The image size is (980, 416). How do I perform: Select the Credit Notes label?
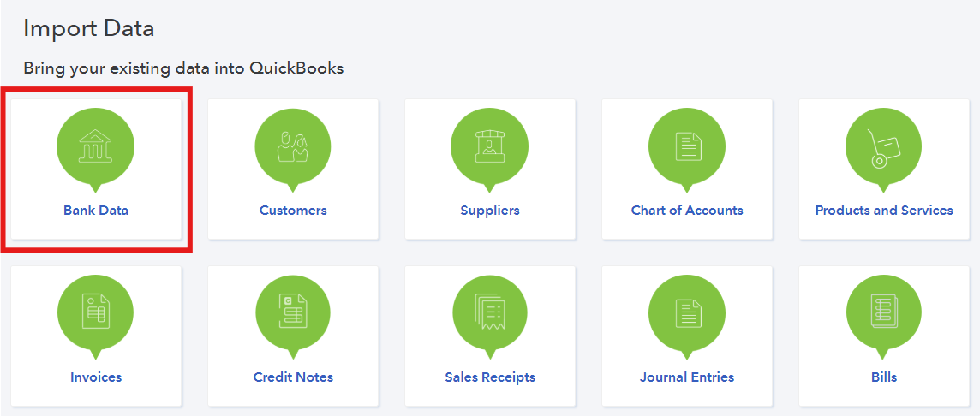[x=293, y=377]
